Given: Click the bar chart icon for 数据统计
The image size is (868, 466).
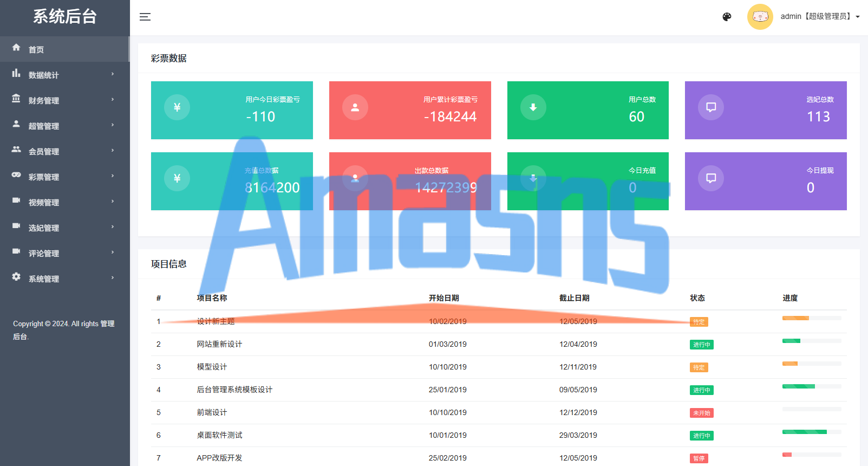Looking at the screenshot, I should tap(16, 73).
